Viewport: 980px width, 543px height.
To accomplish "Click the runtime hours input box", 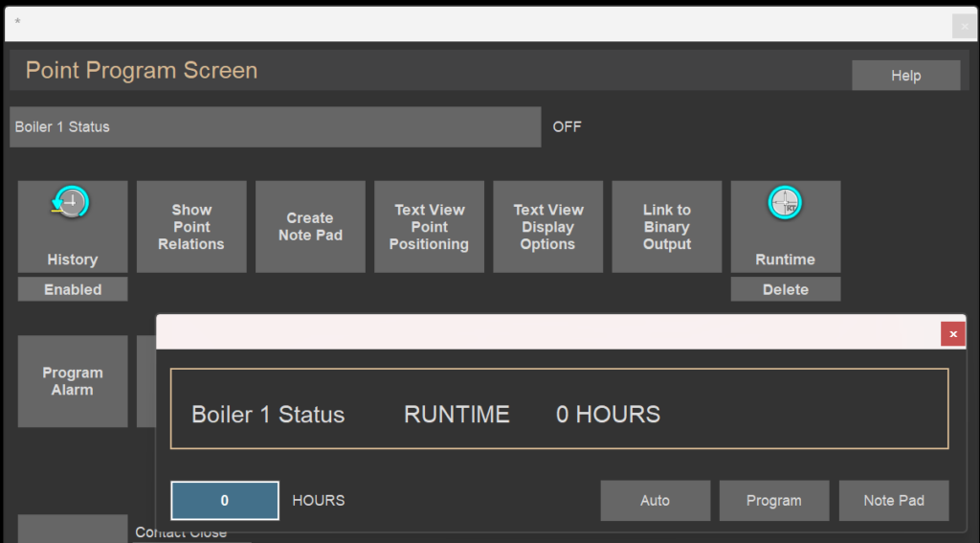I will pos(224,501).
